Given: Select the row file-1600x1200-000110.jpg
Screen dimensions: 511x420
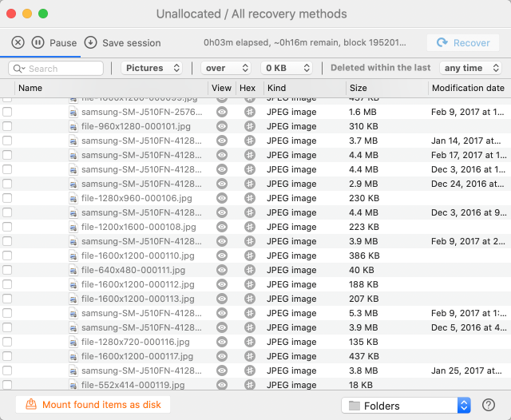Looking at the screenshot, I should 255,256.
